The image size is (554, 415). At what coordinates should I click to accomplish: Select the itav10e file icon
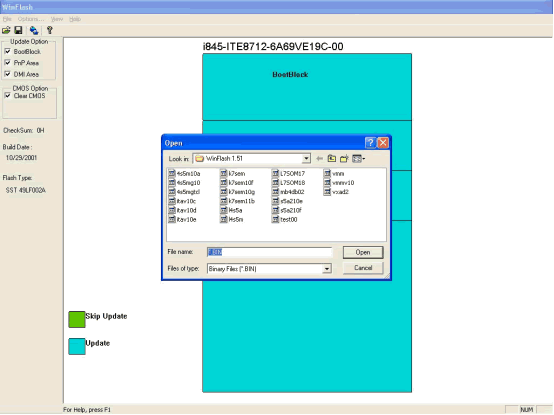pyautogui.click(x=172, y=219)
